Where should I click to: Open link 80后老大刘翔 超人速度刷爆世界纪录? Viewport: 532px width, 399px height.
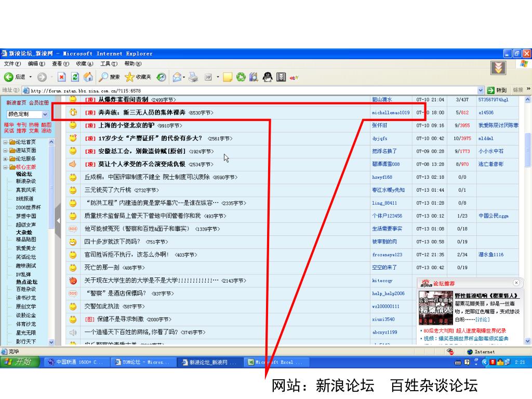coord(464,331)
